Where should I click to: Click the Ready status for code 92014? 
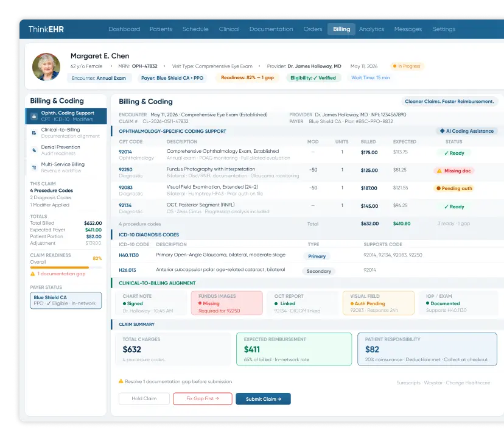(454, 153)
